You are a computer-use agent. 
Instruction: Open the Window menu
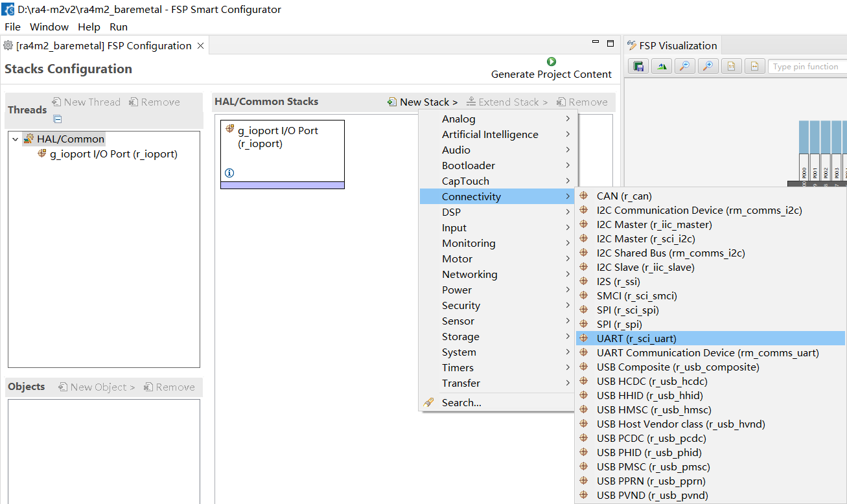pyautogui.click(x=49, y=27)
